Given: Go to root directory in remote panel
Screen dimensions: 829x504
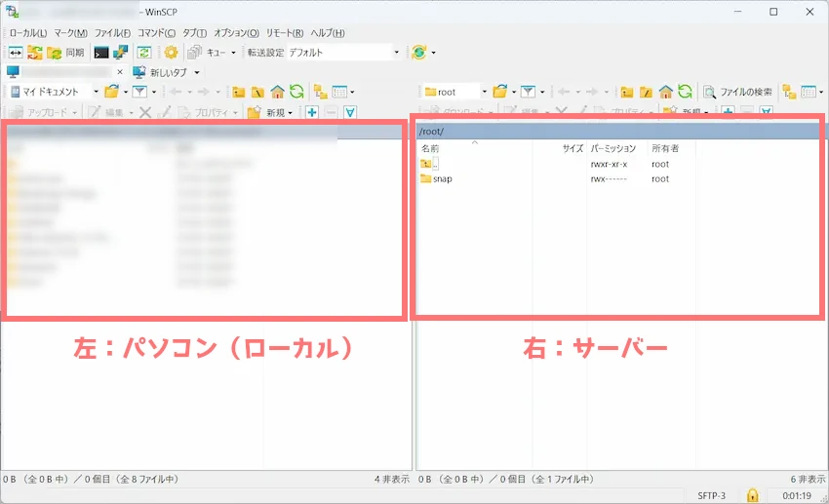Looking at the screenshot, I should click(x=646, y=92).
